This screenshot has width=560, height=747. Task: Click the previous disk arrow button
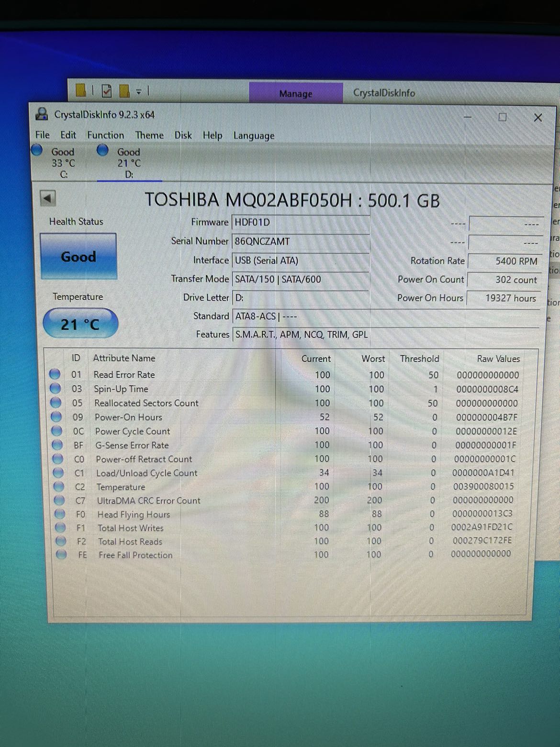point(48,198)
